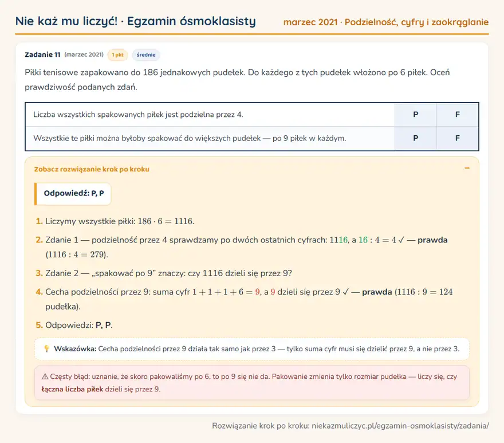Click the 'Częsty błąd' warning text

click(249, 383)
